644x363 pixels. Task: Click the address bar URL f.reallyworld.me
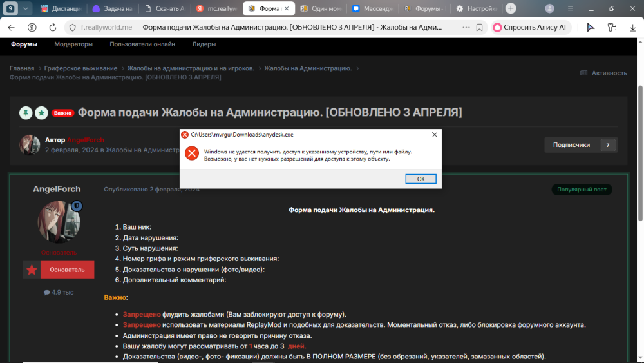point(106,27)
